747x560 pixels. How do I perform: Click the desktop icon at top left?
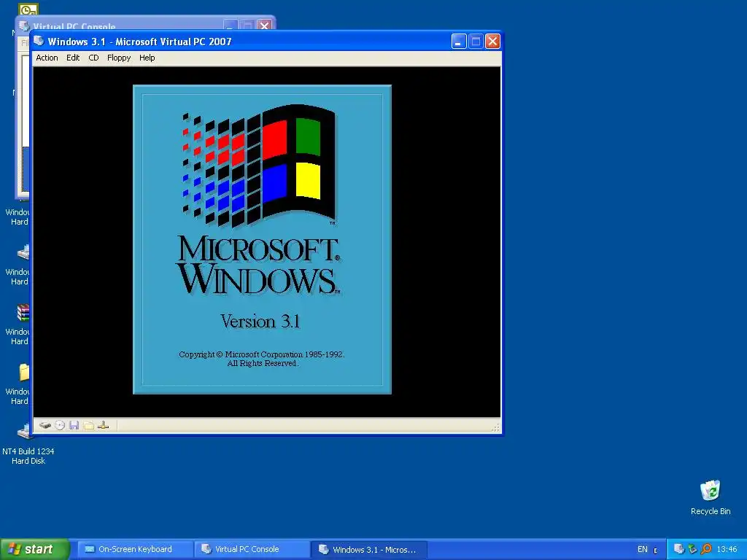click(x=28, y=9)
